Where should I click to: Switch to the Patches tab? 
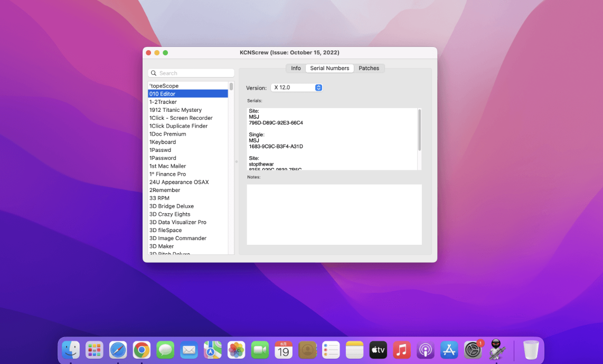(x=369, y=68)
